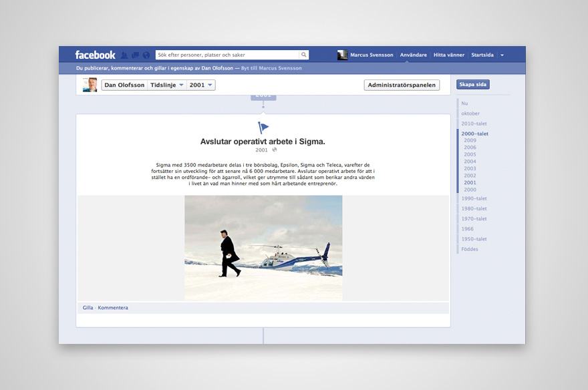This screenshot has width=588, height=390.
Task: Open the 2001 year dropdown
Action: 201,85
